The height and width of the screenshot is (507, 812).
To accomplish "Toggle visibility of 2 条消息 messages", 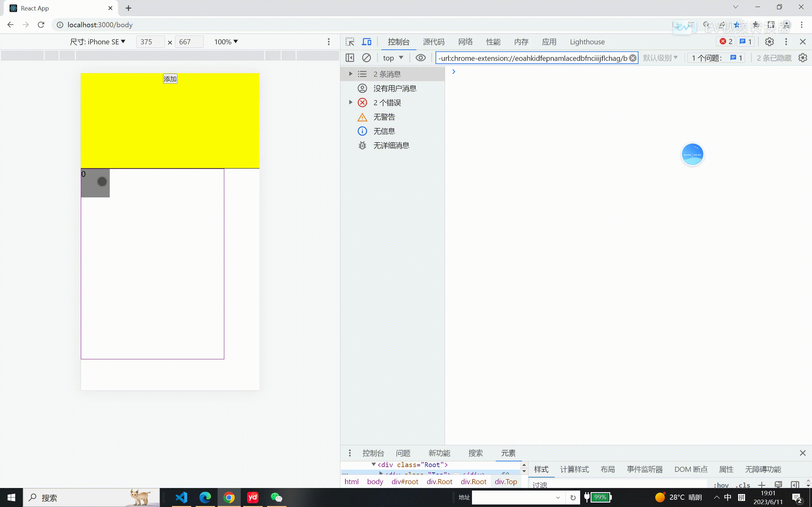I will click(x=350, y=74).
